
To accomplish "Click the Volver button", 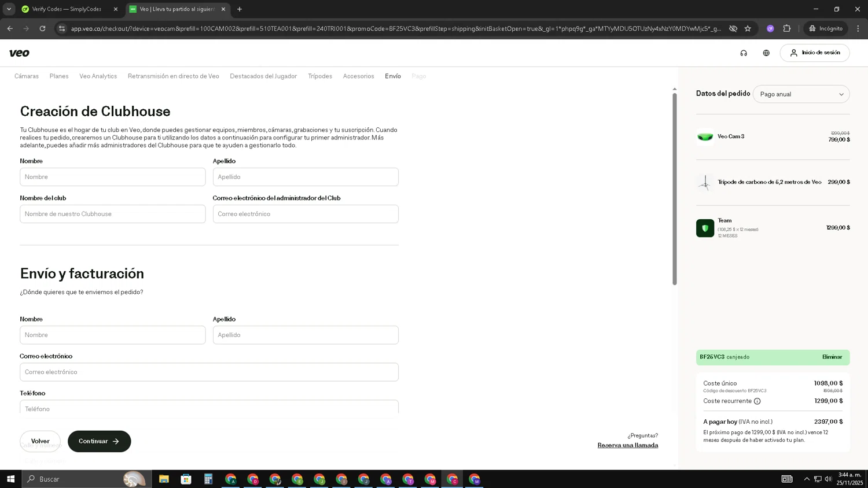I will click(41, 441).
